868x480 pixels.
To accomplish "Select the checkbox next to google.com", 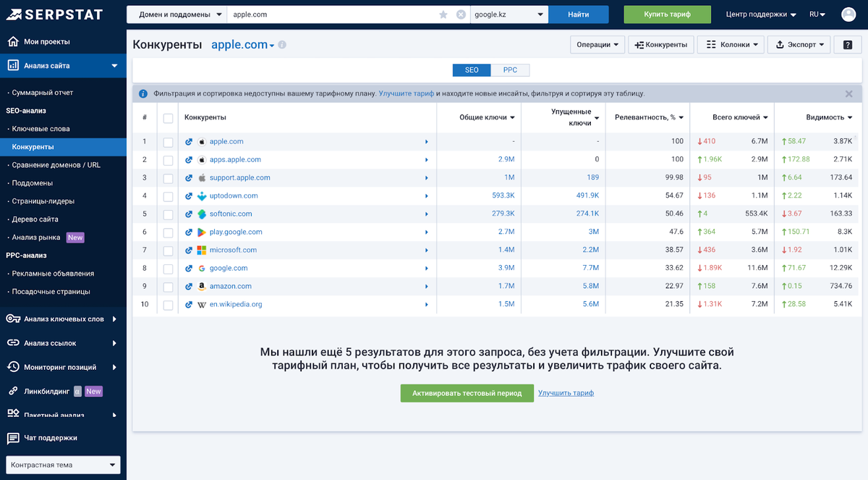I will pyautogui.click(x=168, y=268).
